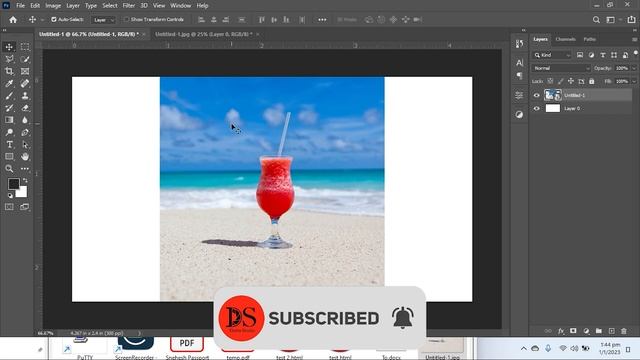Image resolution: width=640 pixels, height=360 pixels.
Task: Select the History Brush tool
Action: click(x=9, y=108)
